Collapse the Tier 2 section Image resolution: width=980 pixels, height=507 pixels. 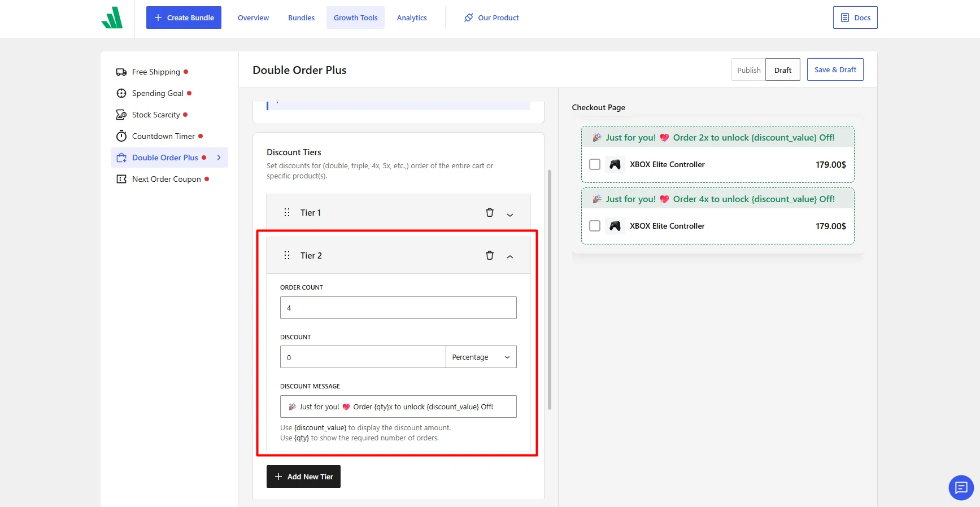(510, 256)
